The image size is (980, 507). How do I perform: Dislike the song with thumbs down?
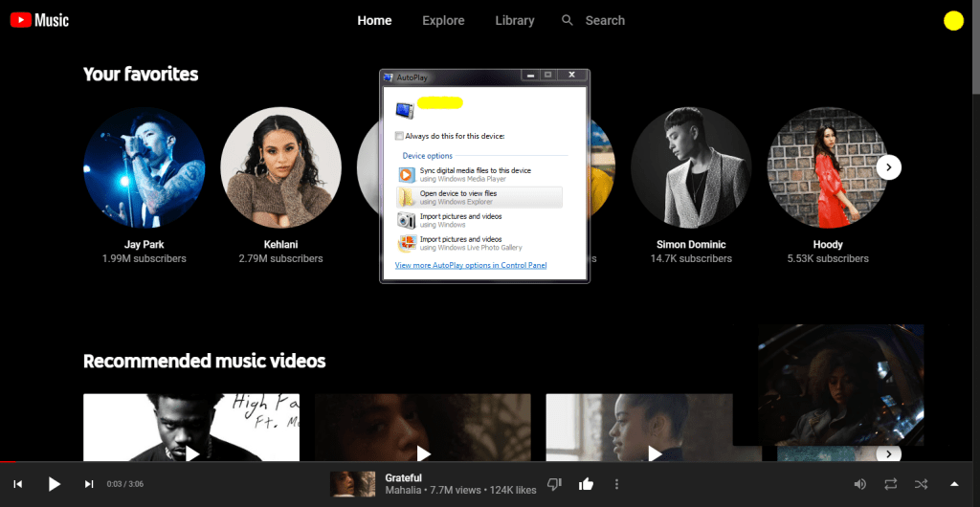[x=554, y=484]
